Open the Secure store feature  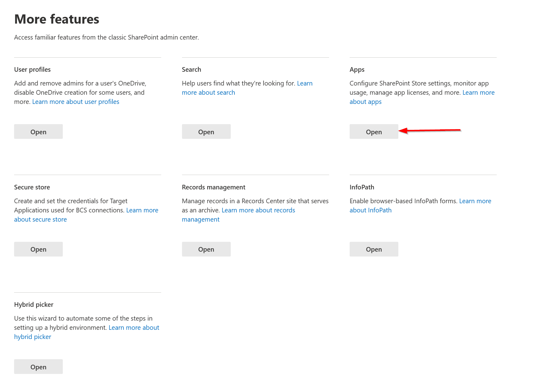(x=38, y=249)
